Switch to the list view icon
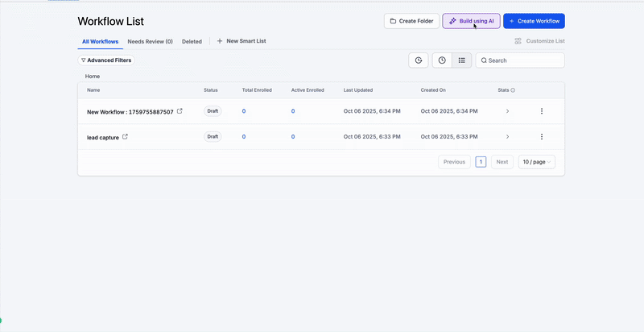644x332 pixels. (x=462, y=60)
